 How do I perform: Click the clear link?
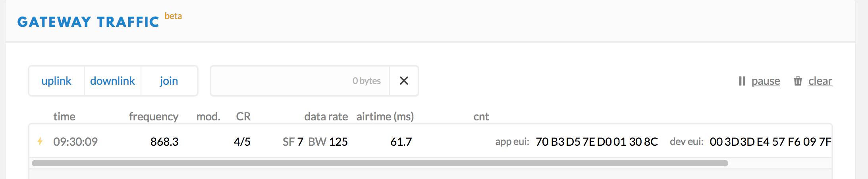[820, 81]
